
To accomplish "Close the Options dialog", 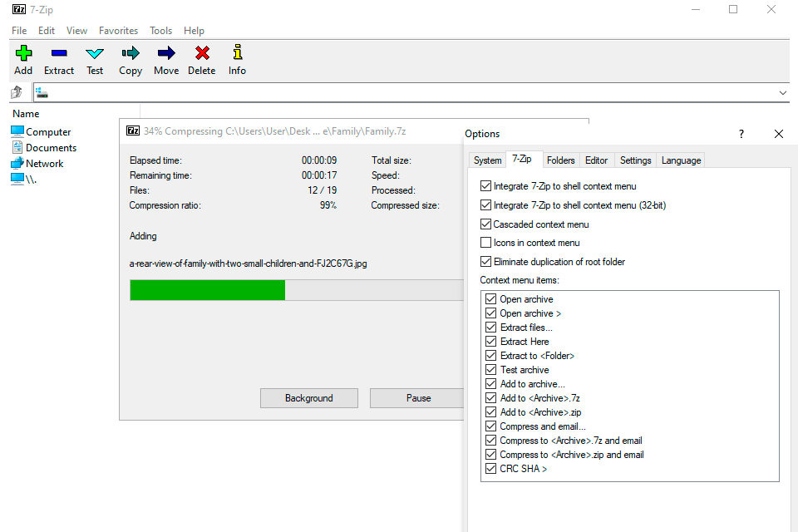I will click(779, 134).
